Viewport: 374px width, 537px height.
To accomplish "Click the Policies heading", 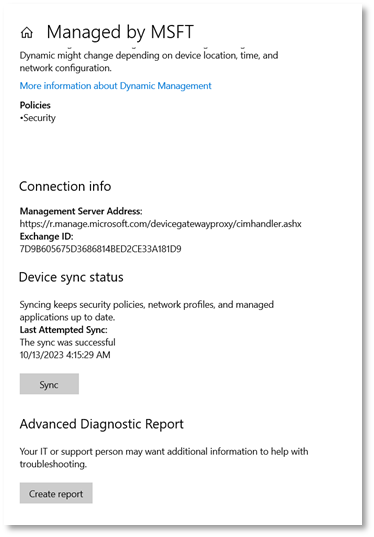I will 35,105.
